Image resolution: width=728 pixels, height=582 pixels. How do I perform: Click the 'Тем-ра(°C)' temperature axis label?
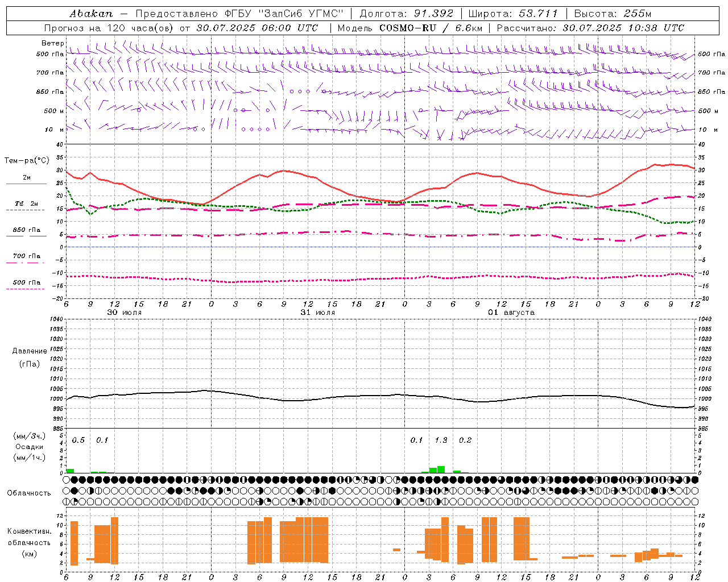coord(27,161)
